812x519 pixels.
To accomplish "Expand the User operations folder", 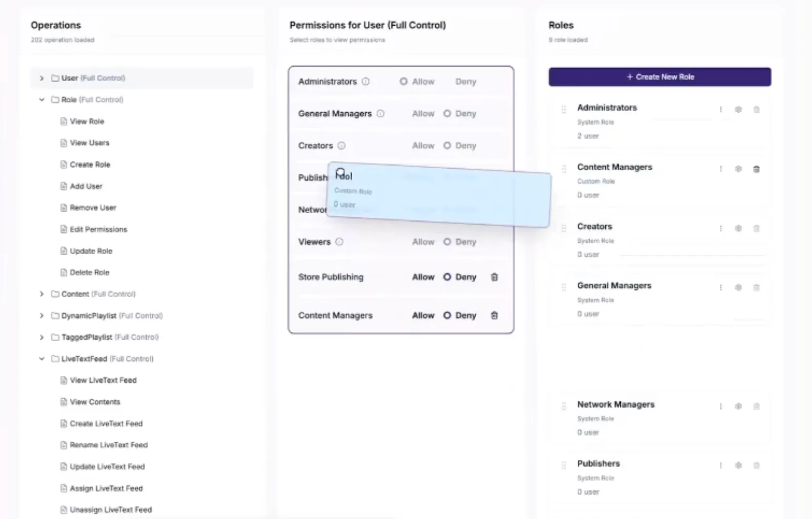I will click(x=42, y=78).
